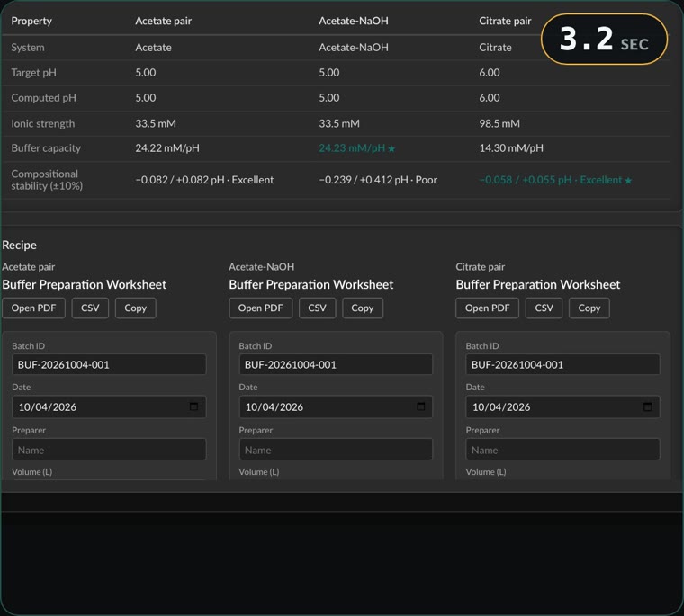Select the starred 24.23 mM/pH buffer capacity
The height and width of the screenshot is (616, 684).
[x=356, y=148]
